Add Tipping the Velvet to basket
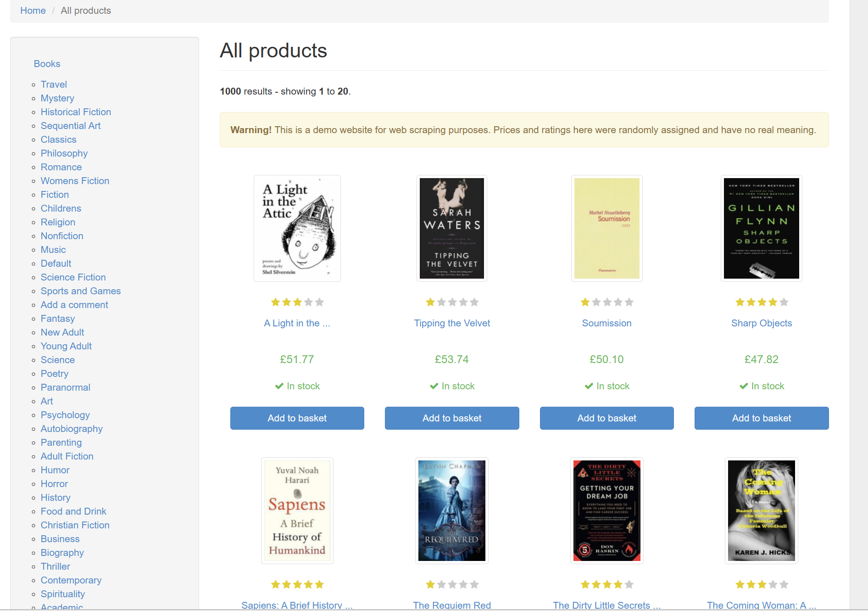Viewport: 868px width, 611px height. point(452,418)
